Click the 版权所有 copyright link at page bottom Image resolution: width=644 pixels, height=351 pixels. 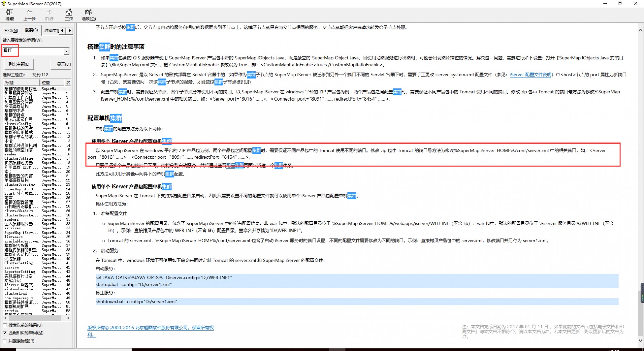pos(150,331)
